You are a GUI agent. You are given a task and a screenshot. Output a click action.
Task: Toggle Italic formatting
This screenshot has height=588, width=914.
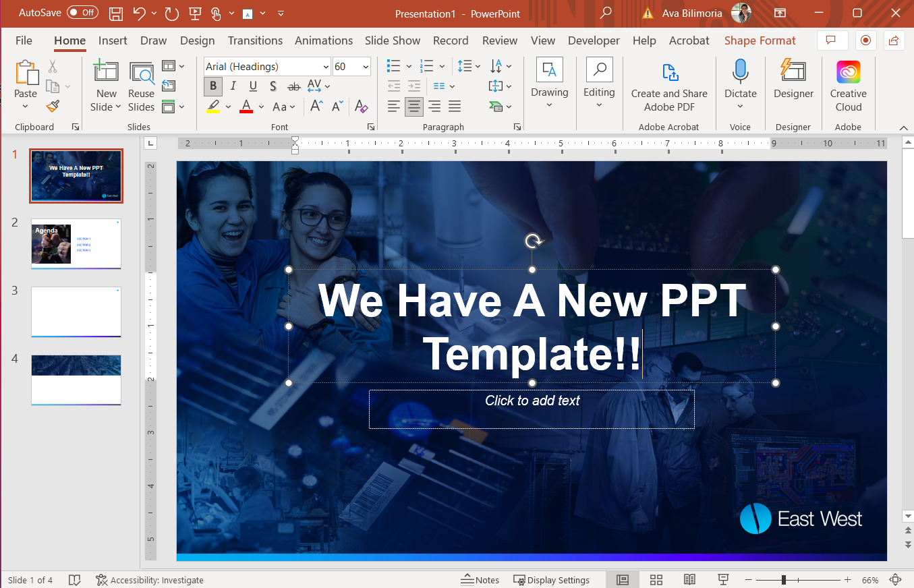coord(233,86)
